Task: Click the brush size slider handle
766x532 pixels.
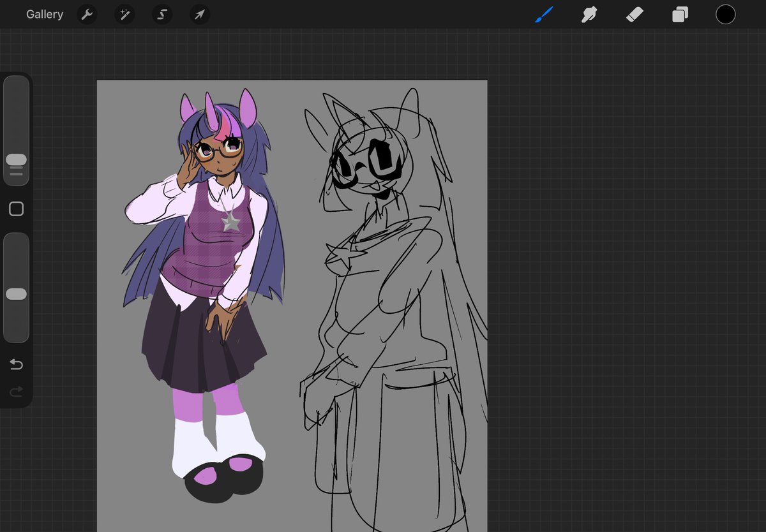Action: (x=16, y=159)
